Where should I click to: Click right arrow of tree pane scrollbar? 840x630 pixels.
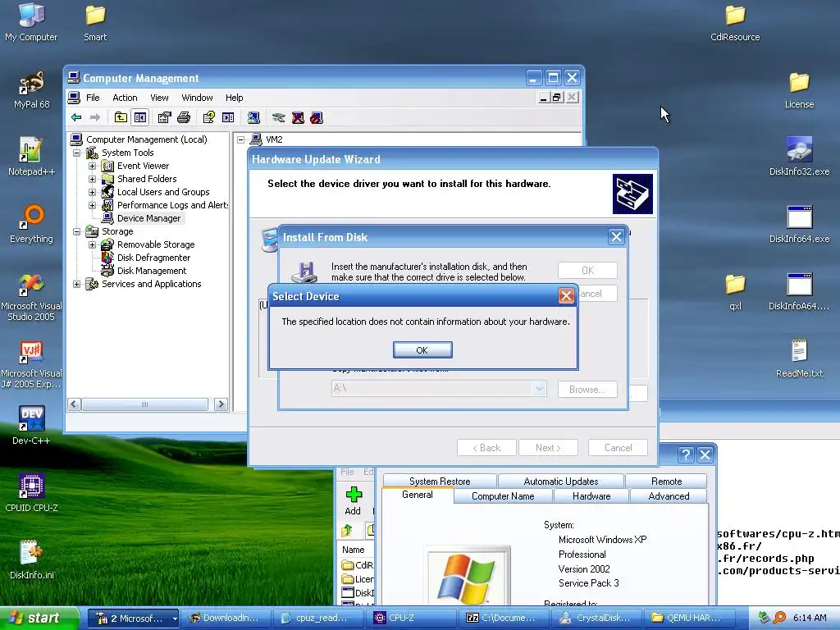(x=221, y=404)
